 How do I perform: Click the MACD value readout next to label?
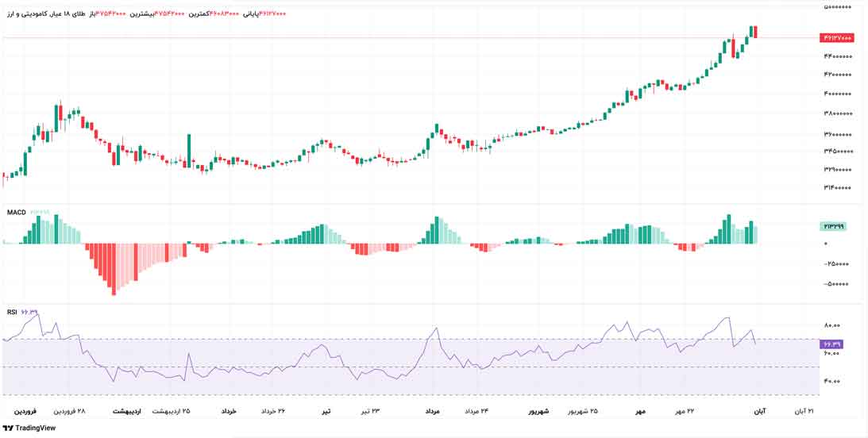40,213
